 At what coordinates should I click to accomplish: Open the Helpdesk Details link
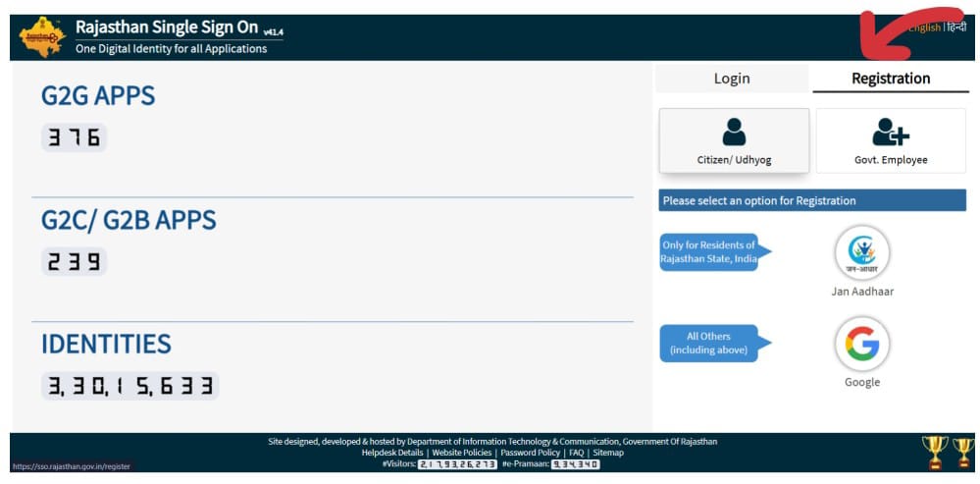coord(391,453)
